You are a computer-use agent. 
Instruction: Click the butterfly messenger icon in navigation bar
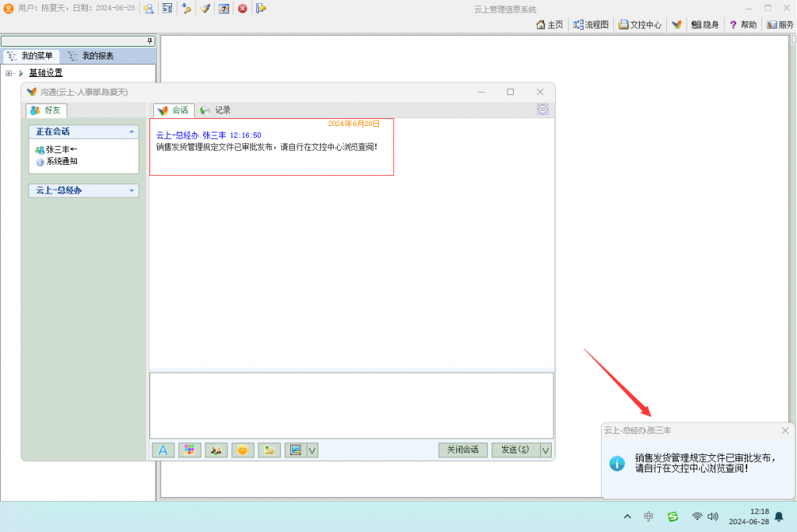pos(676,25)
